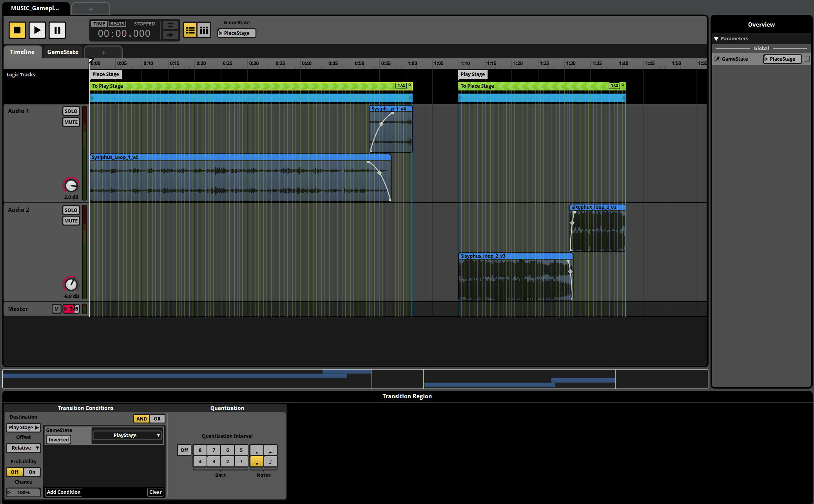Viewport: 814px width, 504px height.
Task: Click the GameState parameter link icon in Overview
Action: click(717, 59)
